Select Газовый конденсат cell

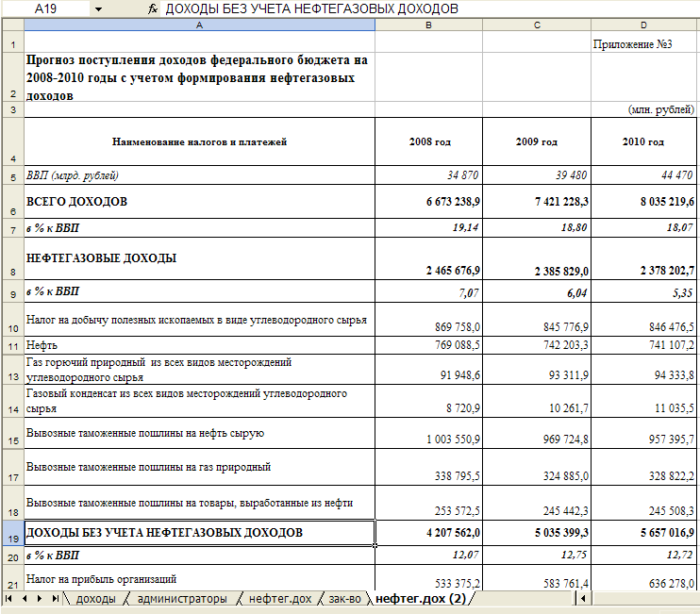(200, 401)
